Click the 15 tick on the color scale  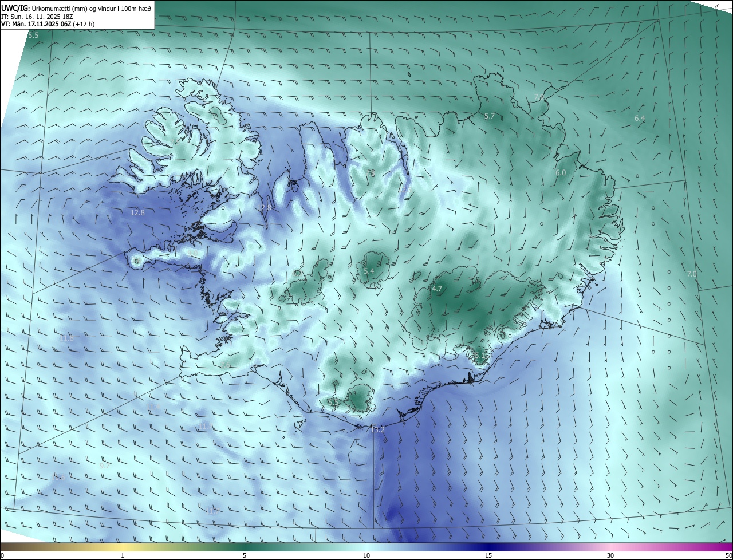coord(488,555)
